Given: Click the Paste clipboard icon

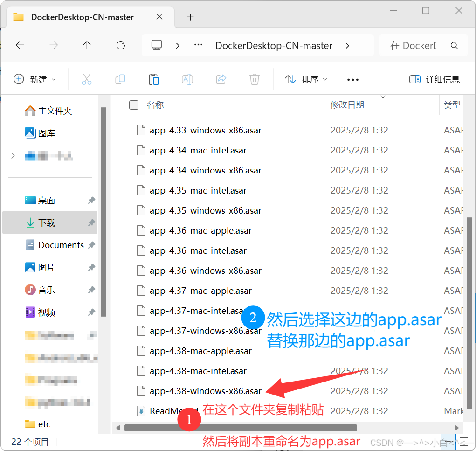Looking at the screenshot, I should (153, 79).
